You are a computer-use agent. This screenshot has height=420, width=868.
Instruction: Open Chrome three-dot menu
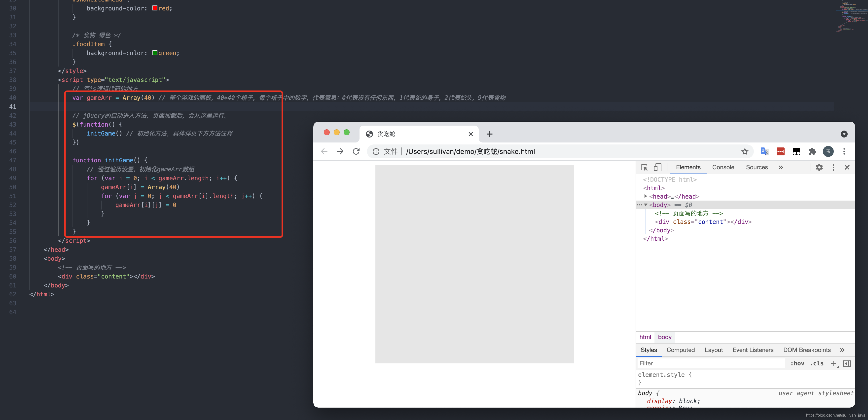844,152
